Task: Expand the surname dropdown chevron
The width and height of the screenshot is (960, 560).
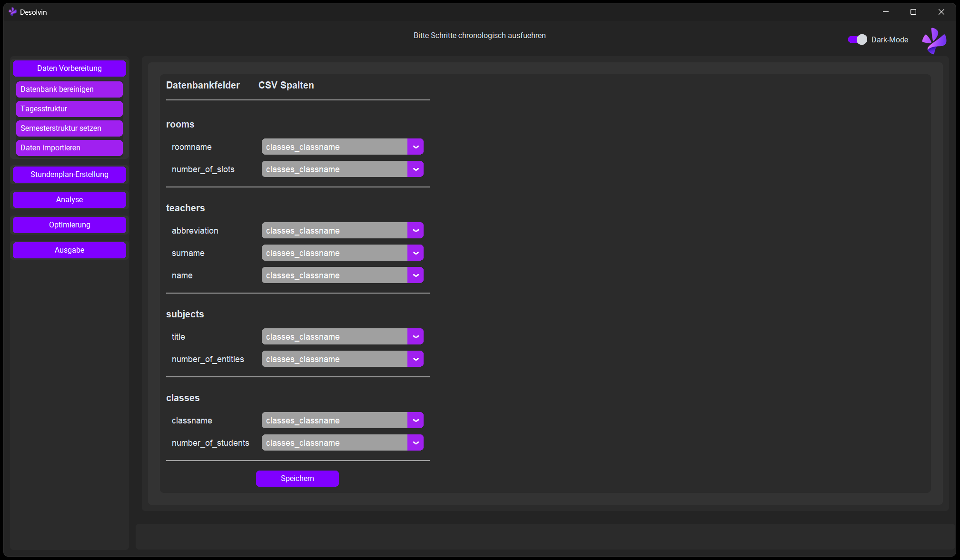Action: click(x=416, y=253)
